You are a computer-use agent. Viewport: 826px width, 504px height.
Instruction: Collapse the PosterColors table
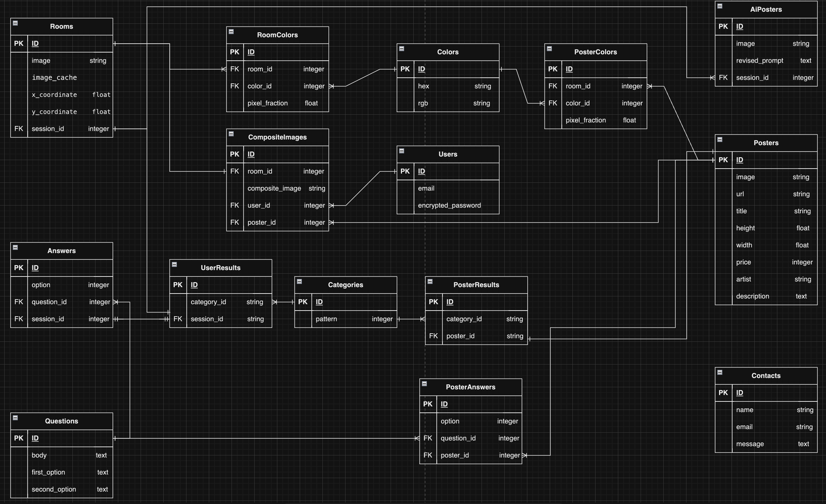click(x=549, y=49)
